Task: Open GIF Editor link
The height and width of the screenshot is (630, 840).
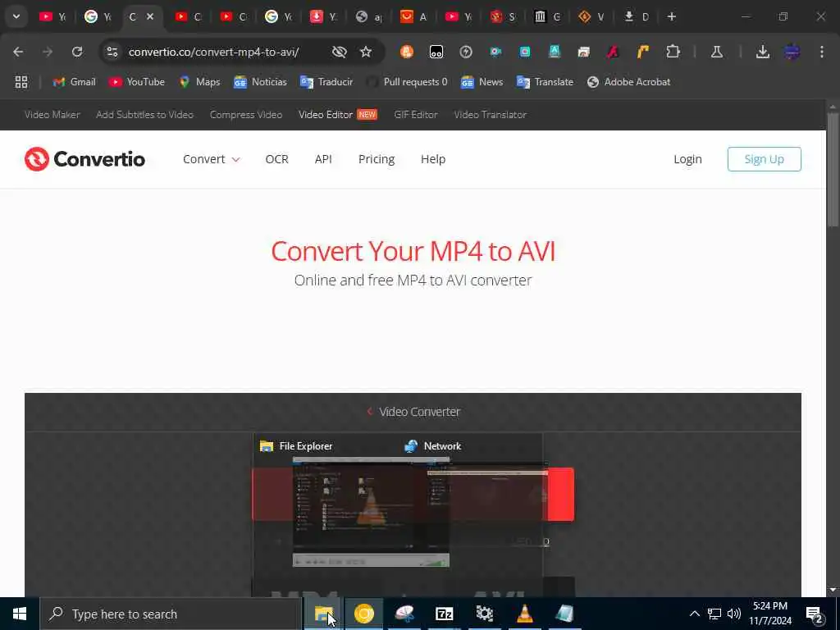Action: (416, 115)
